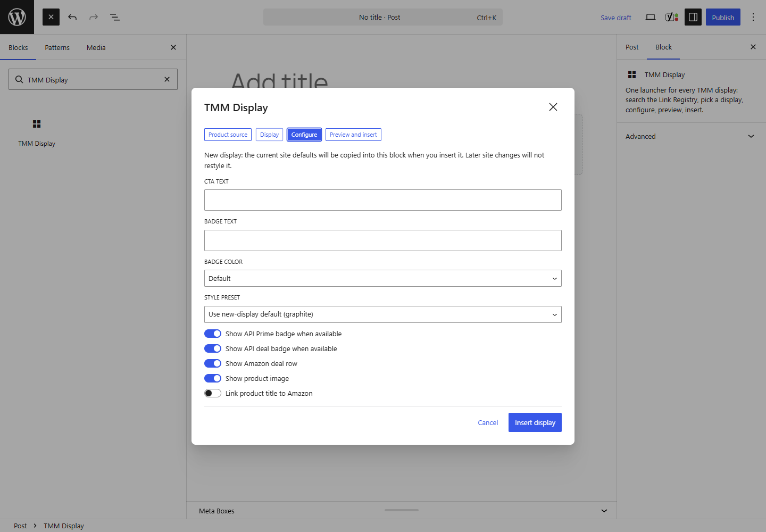Go to Preview and insert step
766x532 pixels.
coord(353,135)
